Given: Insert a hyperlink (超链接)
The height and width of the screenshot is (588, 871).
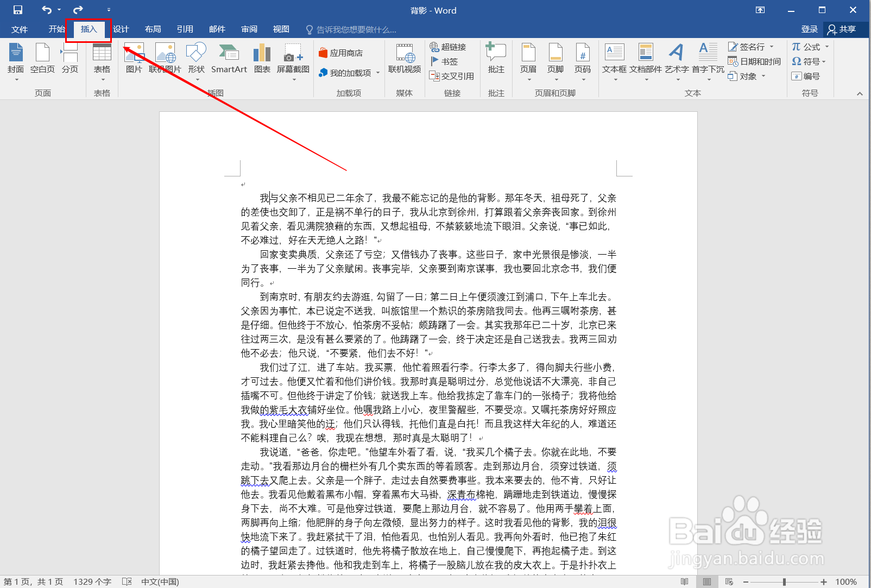Looking at the screenshot, I should 448,47.
